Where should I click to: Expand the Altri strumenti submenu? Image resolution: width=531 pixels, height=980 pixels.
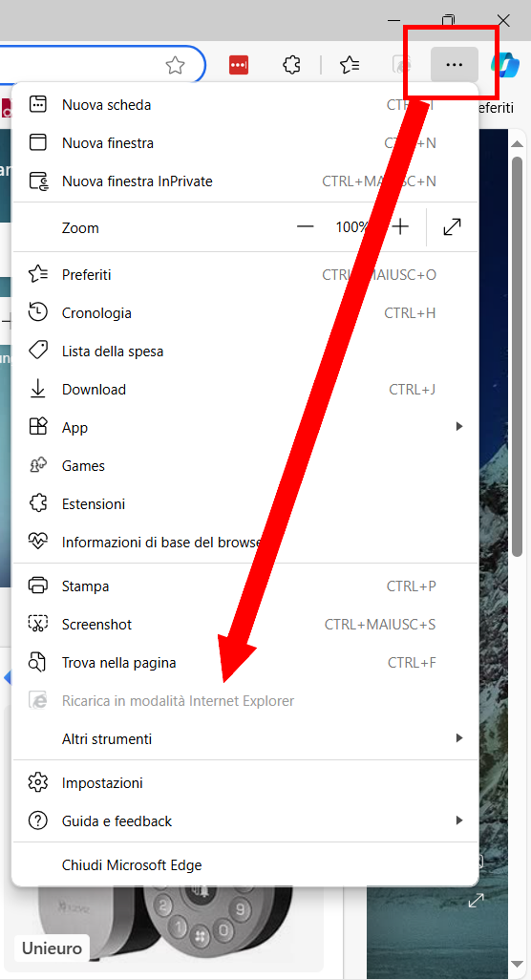point(244,738)
